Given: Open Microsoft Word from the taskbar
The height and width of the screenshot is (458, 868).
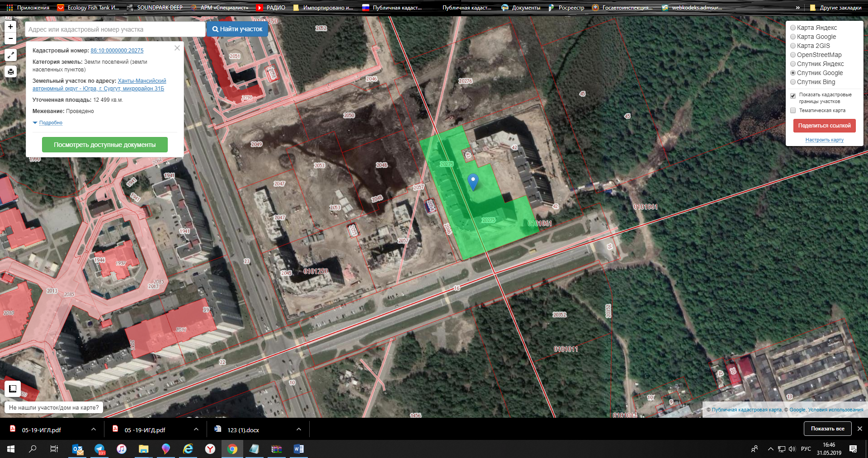Looking at the screenshot, I should pyautogui.click(x=298, y=449).
